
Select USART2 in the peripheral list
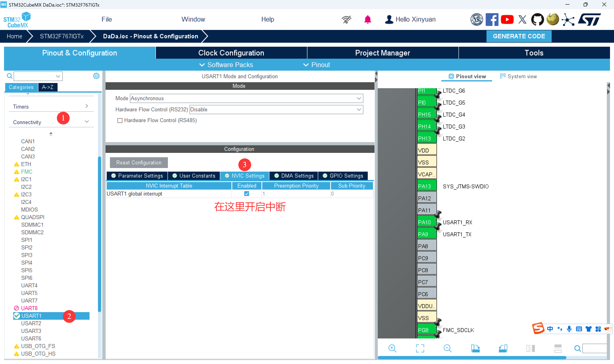click(31, 323)
